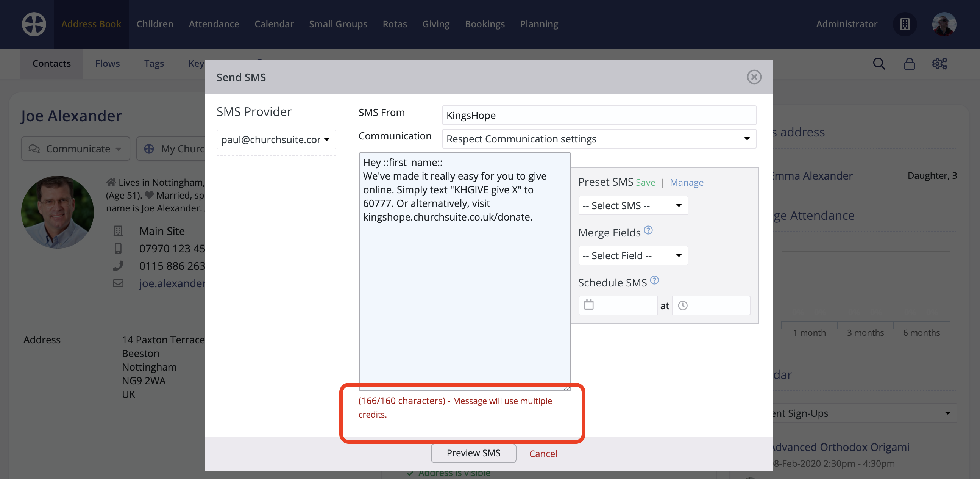Click the SMS From input field
Screen dimensions: 980x479
point(599,115)
